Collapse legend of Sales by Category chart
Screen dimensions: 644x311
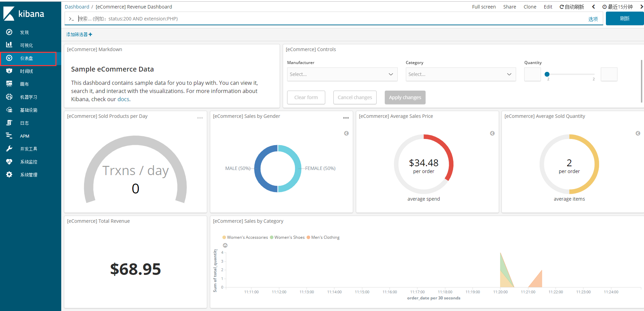[x=225, y=245]
